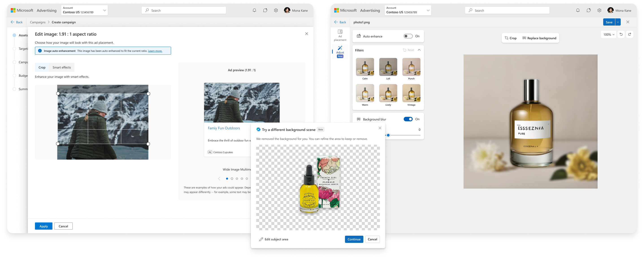Open Save options dropdown arrow

tap(618, 22)
